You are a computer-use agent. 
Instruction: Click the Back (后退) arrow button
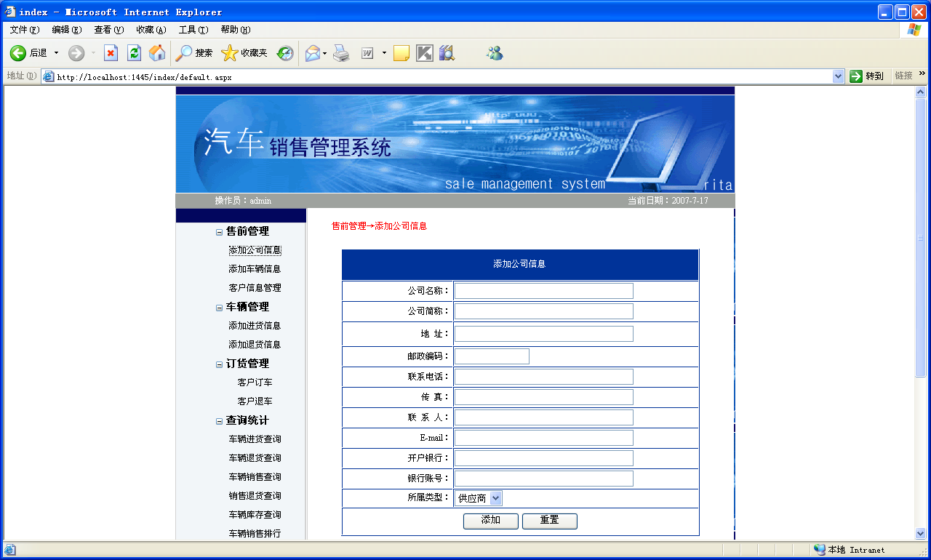[18, 53]
